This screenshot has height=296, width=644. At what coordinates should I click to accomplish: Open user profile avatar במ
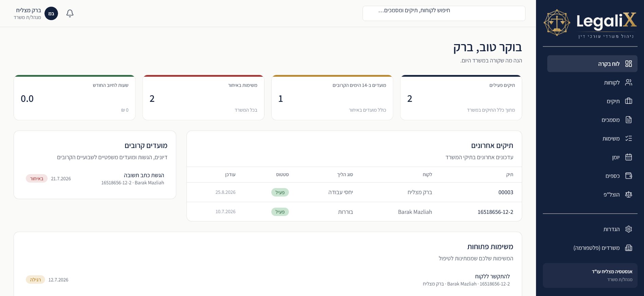[x=51, y=14]
